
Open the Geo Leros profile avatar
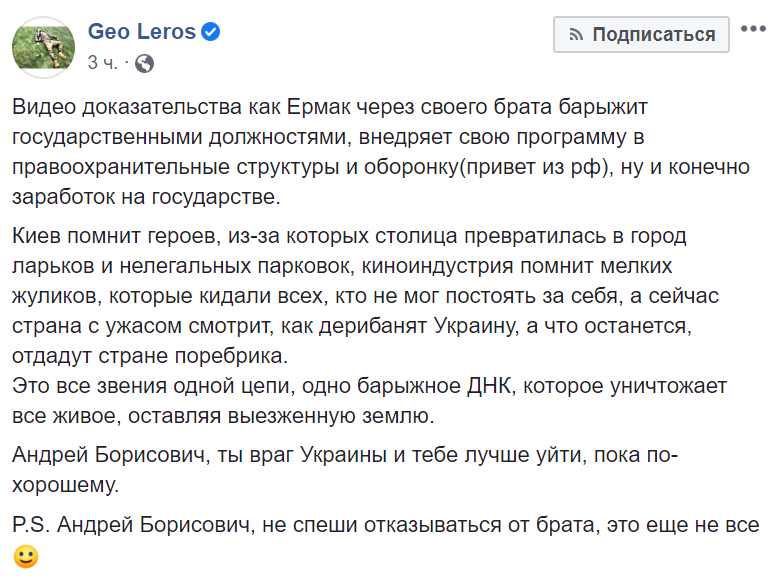coord(43,47)
